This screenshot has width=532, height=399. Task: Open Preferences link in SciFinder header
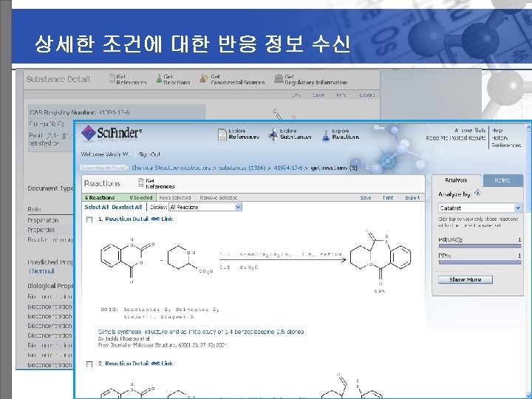[506, 146]
